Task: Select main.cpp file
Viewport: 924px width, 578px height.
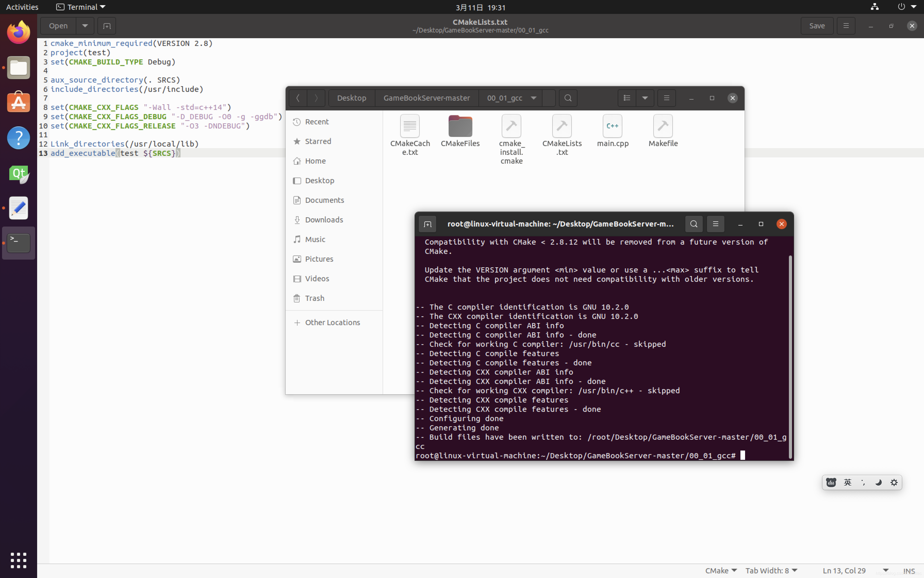Action: click(x=613, y=131)
